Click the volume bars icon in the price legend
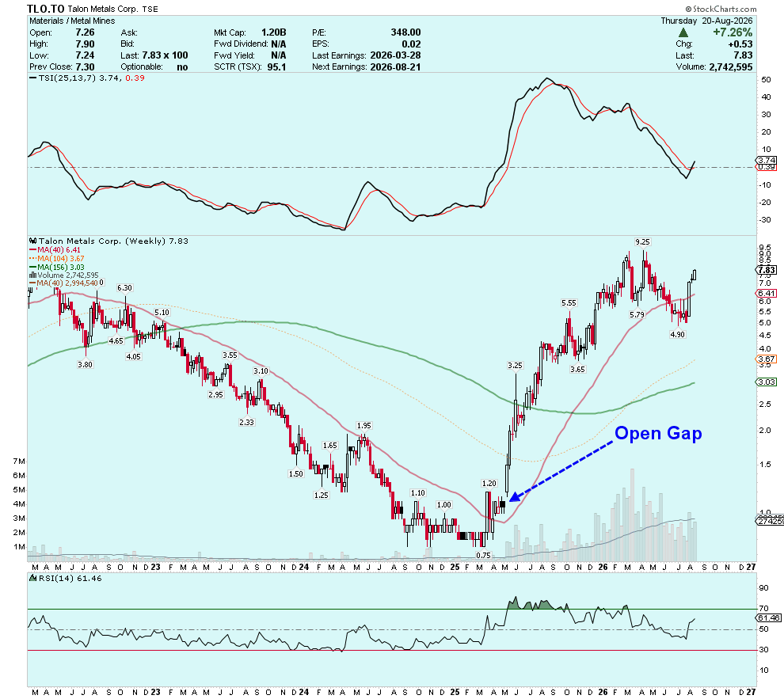 [x=32, y=275]
